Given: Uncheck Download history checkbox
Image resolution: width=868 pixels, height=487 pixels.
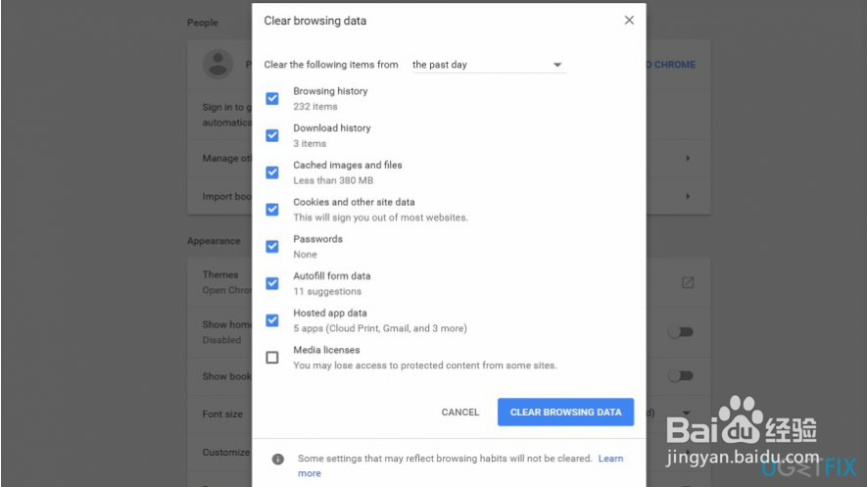Looking at the screenshot, I should point(272,135).
